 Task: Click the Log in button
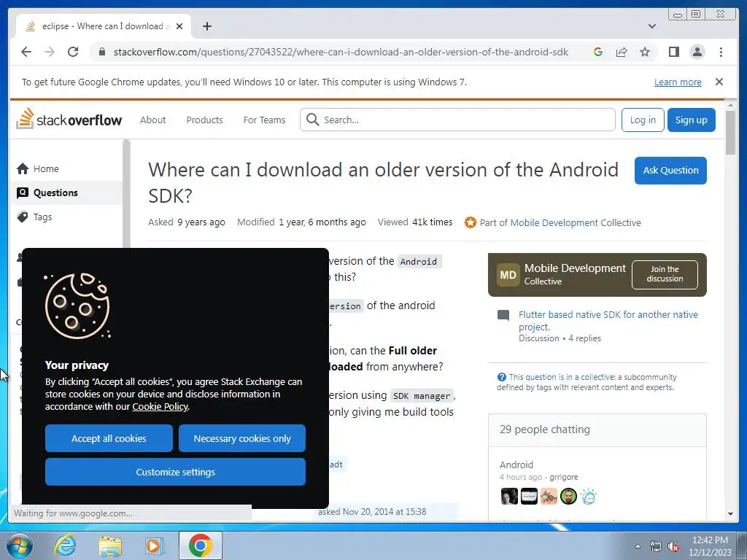[x=643, y=120]
